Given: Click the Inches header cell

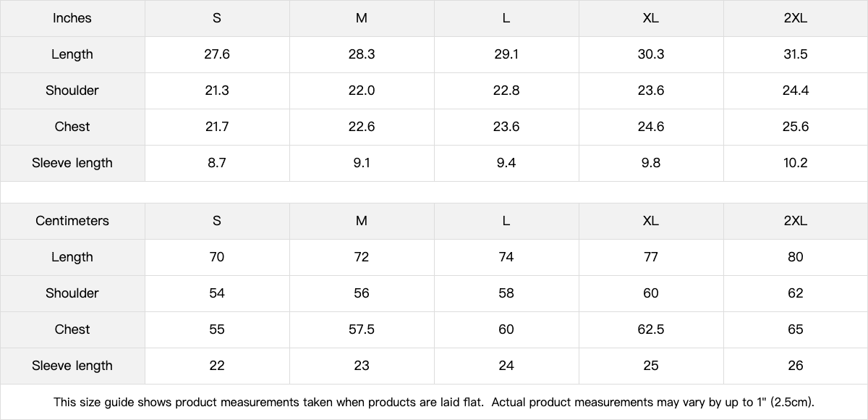Looking at the screenshot, I should [x=72, y=18].
